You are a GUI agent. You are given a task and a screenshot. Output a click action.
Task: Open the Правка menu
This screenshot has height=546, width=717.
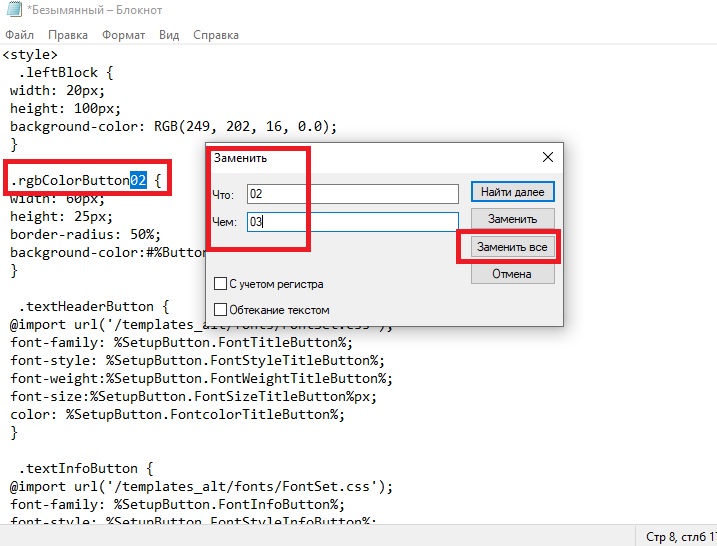tap(68, 35)
